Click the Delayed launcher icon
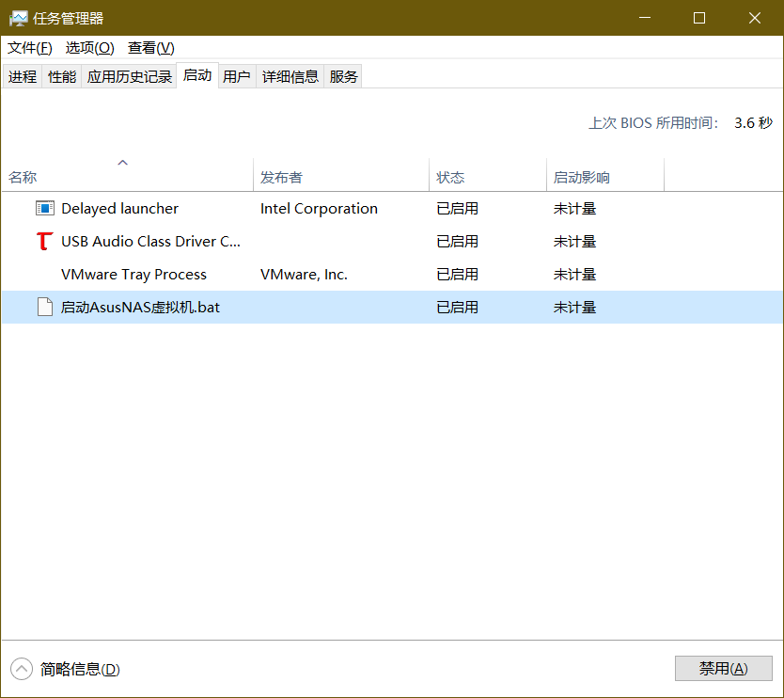Viewport: 784px width, 698px height. [44, 209]
